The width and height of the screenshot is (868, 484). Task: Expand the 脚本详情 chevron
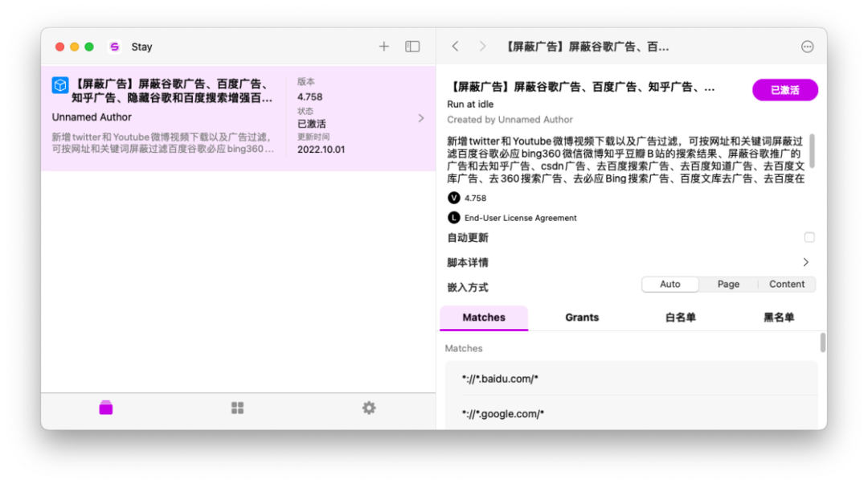806,262
